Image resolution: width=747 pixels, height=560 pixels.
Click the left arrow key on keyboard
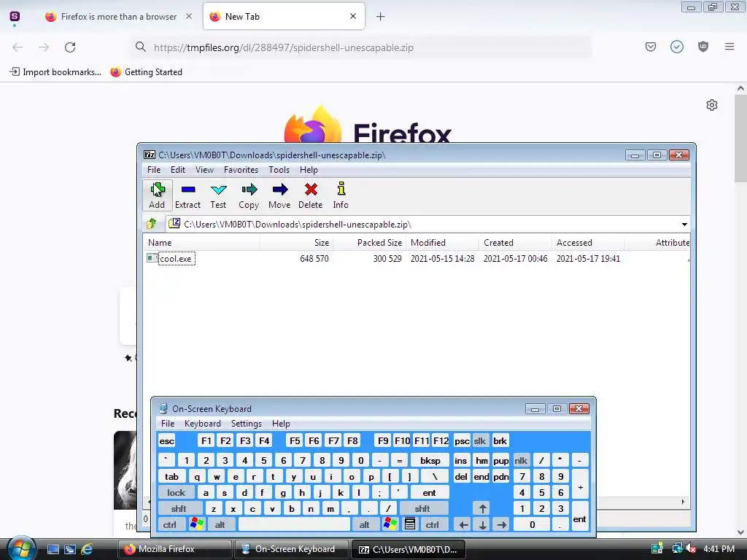pos(463,525)
